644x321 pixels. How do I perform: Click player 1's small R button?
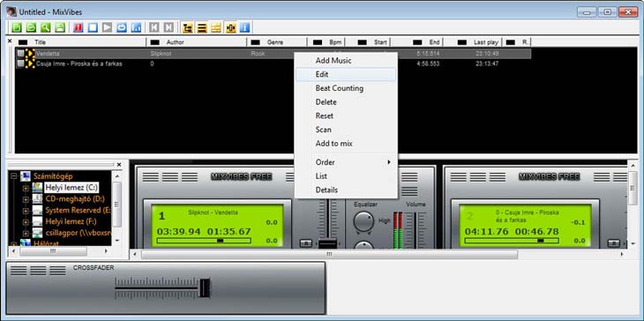point(305,243)
